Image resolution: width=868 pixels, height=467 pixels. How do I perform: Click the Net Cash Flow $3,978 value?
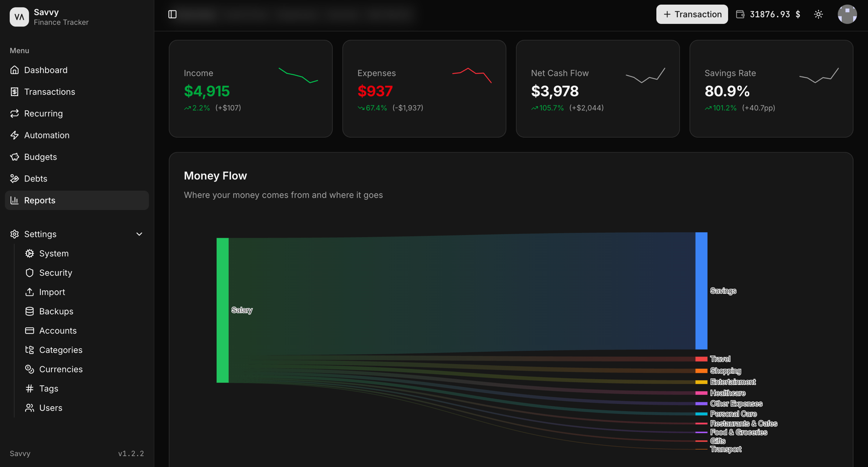point(555,91)
